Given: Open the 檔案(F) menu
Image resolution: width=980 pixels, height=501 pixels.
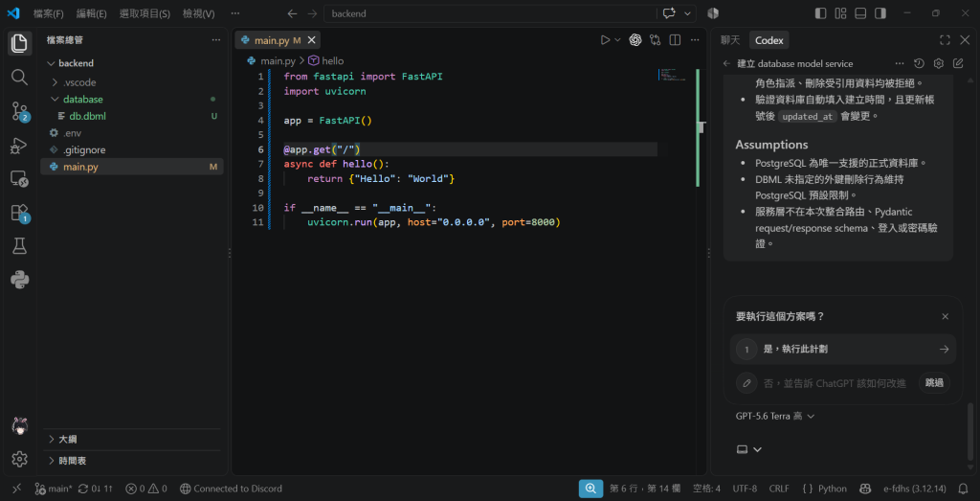Looking at the screenshot, I should click(x=49, y=13).
